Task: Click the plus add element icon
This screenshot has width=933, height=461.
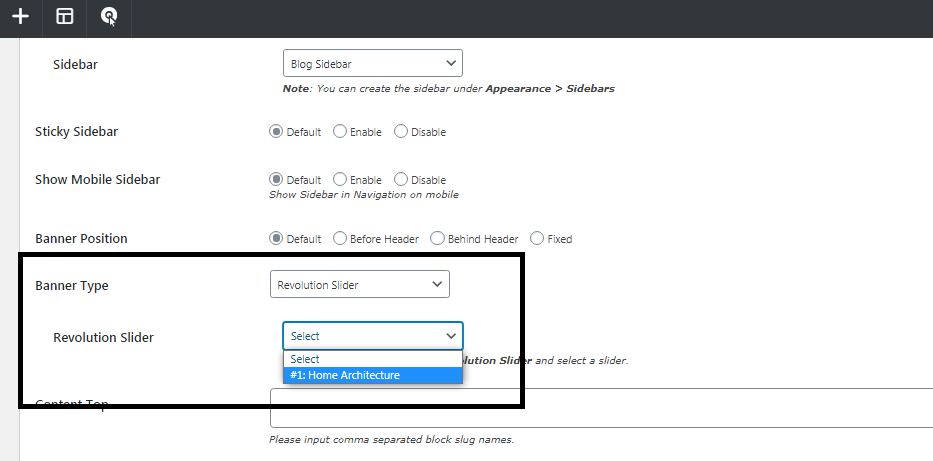Action: coord(20,17)
